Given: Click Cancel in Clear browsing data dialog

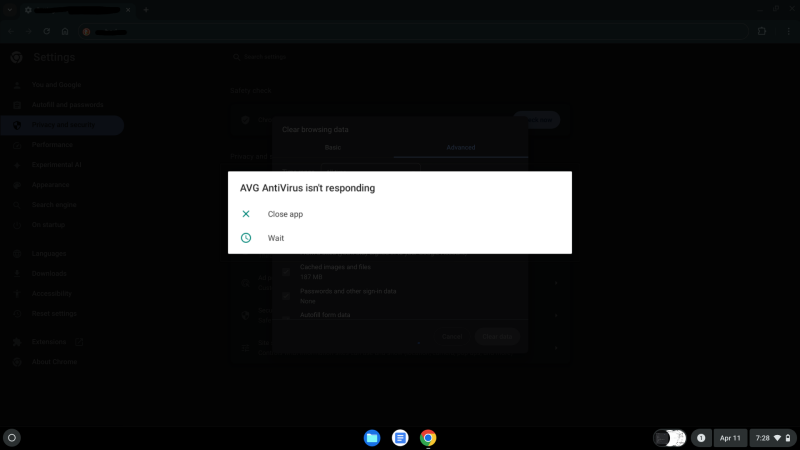Looking at the screenshot, I should [x=452, y=337].
